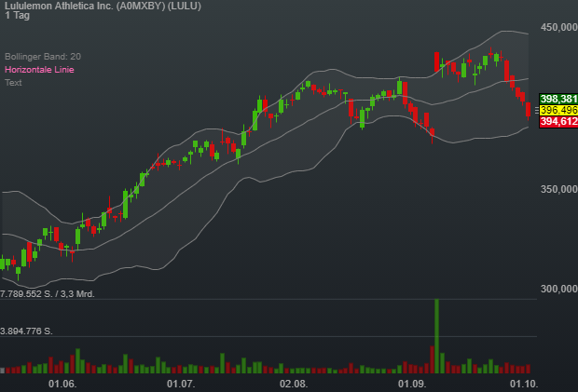Viewport: 578px width, 392px height.
Task: Click the '1 Tag' timeframe label
Action: (x=18, y=16)
